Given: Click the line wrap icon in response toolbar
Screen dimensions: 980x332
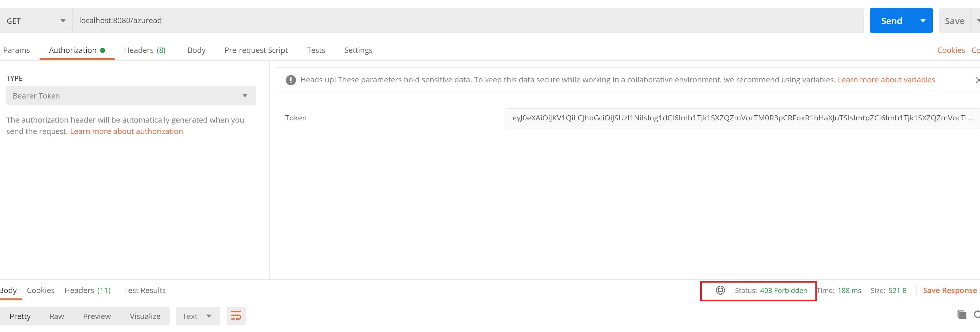Looking at the screenshot, I should [x=236, y=316].
